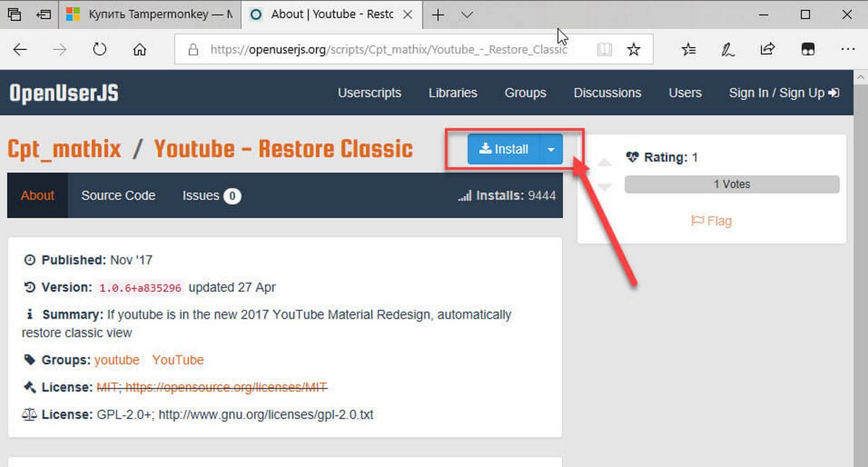Open a new tab with plus icon
868x467 pixels.
tap(438, 14)
